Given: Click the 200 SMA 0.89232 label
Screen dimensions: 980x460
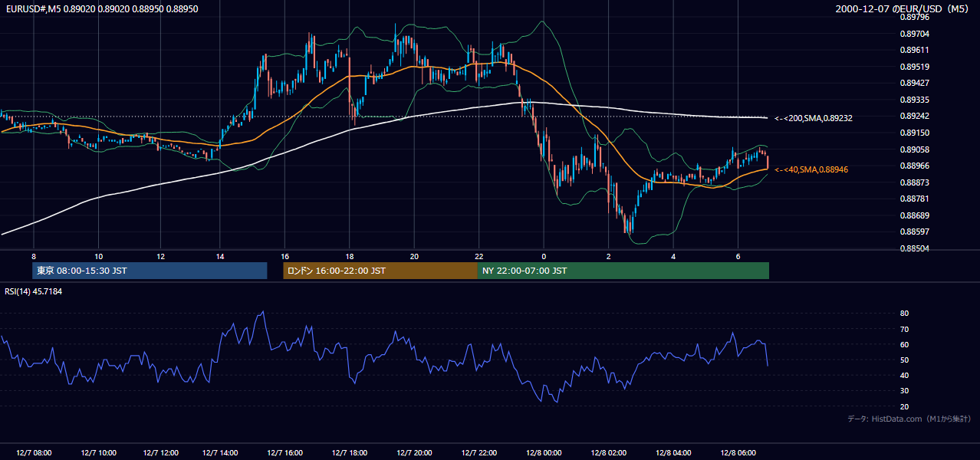Looking at the screenshot, I should pyautogui.click(x=813, y=118).
